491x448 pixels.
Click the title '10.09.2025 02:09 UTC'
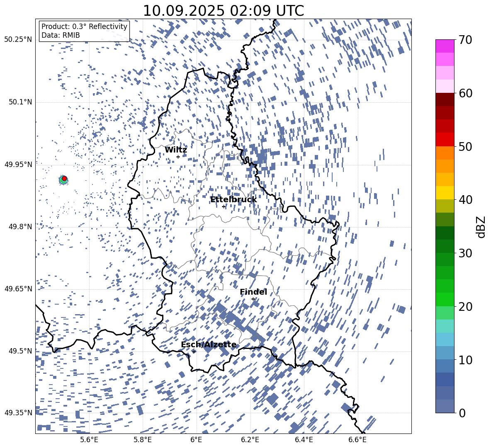(x=223, y=11)
